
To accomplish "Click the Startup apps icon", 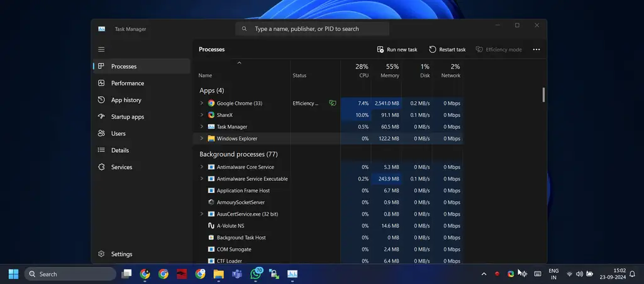I will pyautogui.click(x=101, y=117).
